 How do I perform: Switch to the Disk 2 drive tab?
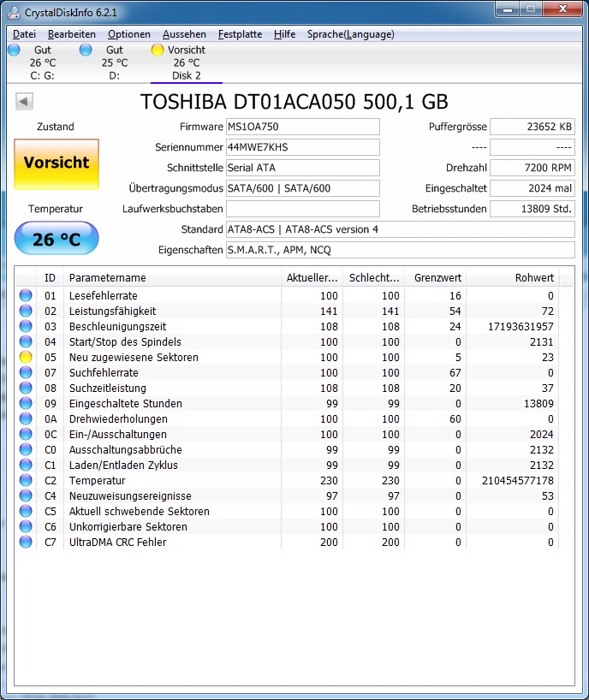click(187, 62)
